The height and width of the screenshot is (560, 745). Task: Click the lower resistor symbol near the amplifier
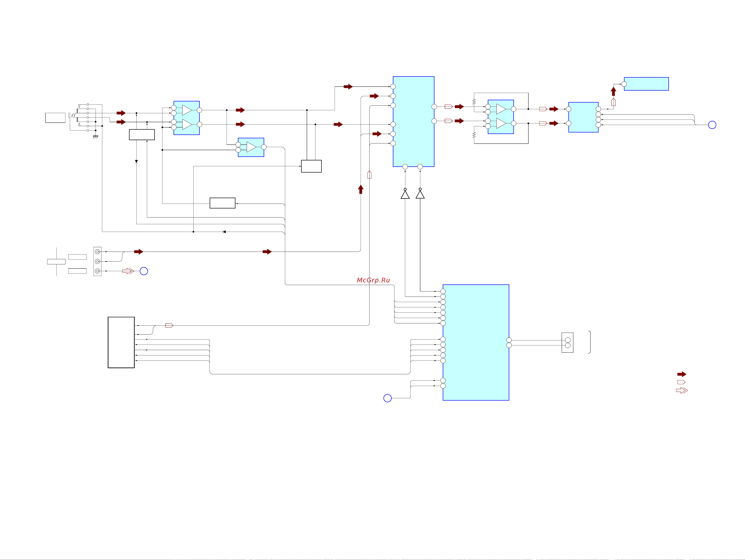point(474,135)
